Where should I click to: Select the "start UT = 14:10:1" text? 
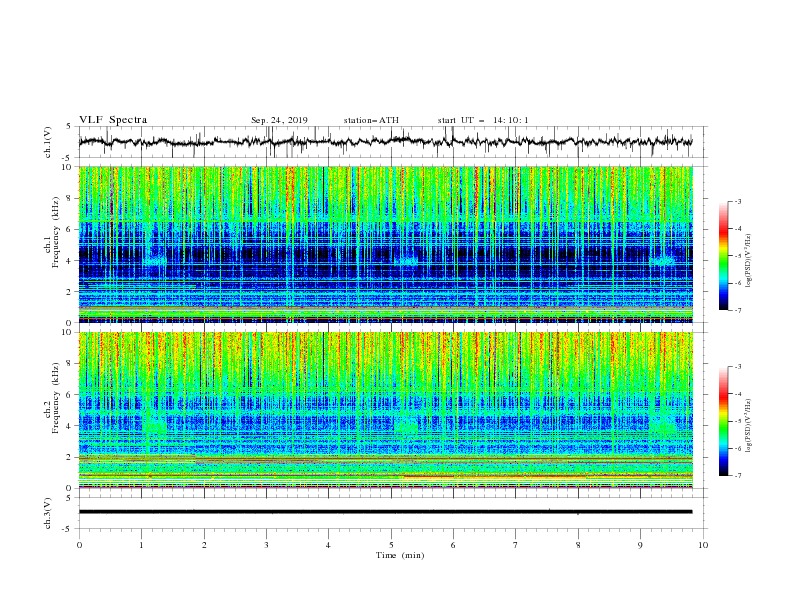[x=483, y=120]
